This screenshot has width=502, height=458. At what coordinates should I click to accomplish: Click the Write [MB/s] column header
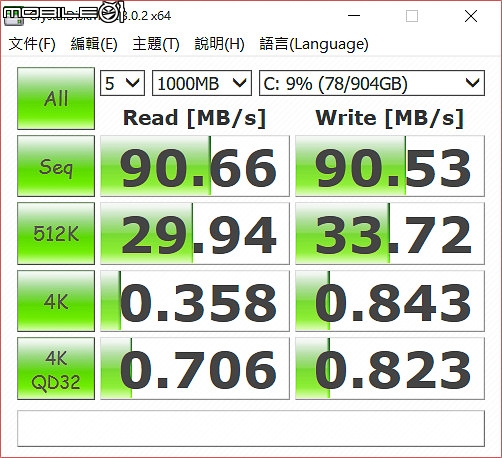point(390,118)
